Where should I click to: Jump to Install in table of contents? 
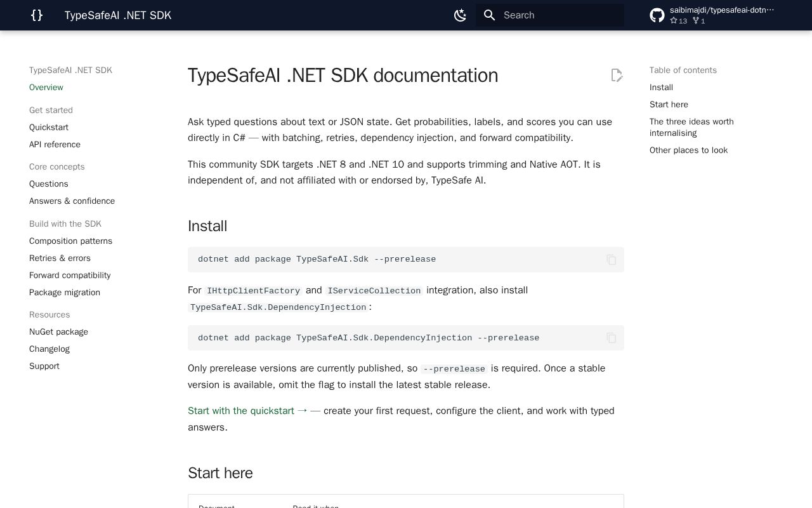tap(661, 88)
